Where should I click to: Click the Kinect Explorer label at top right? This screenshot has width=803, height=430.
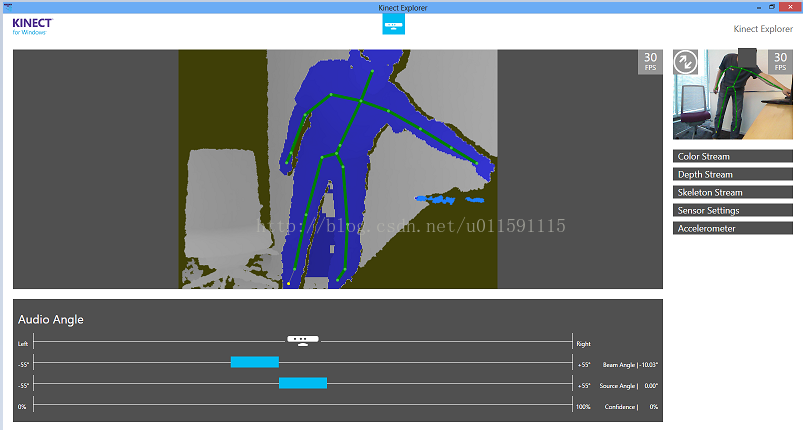pos(763,29)
